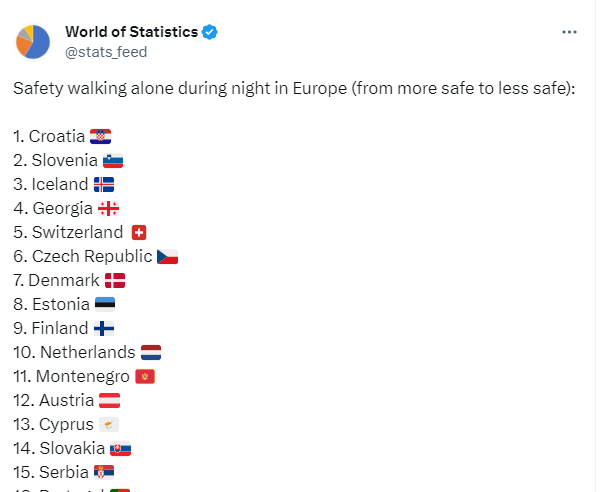
Task: Open the World of Statistics profile picture
Action: click(x=33, y=41)
